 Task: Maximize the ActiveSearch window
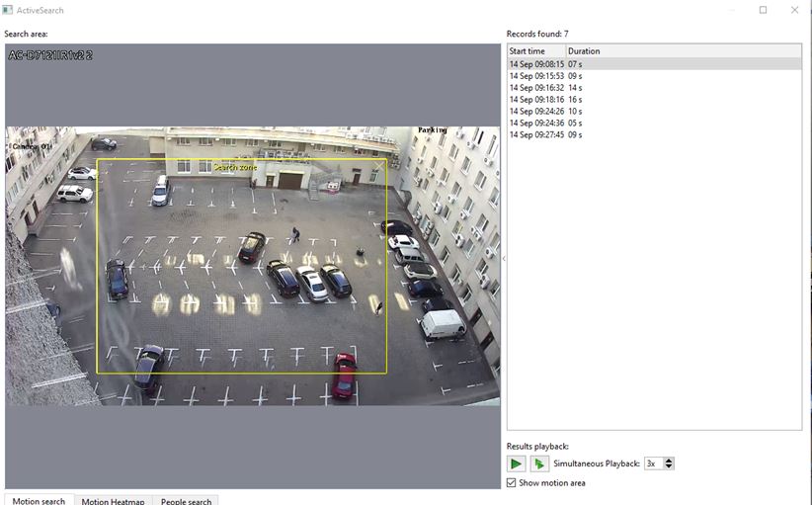coord(763,10)
